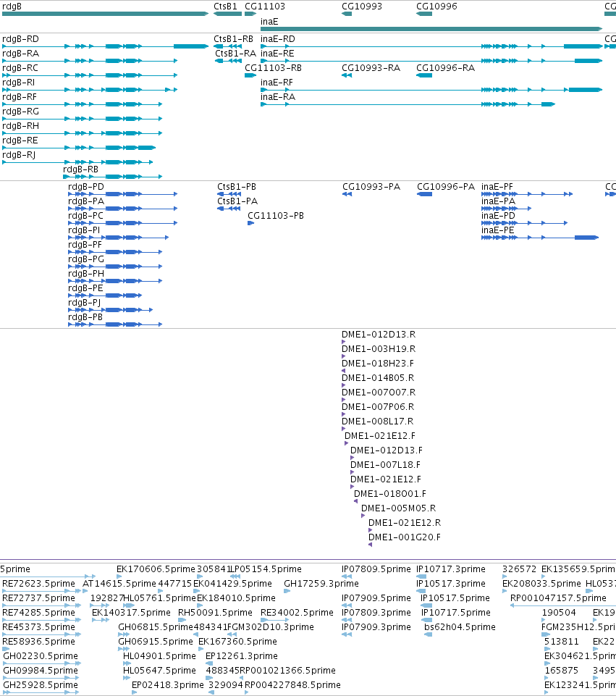
Task: Select transcript inaE-RE
Action: [x=277, y=54]
